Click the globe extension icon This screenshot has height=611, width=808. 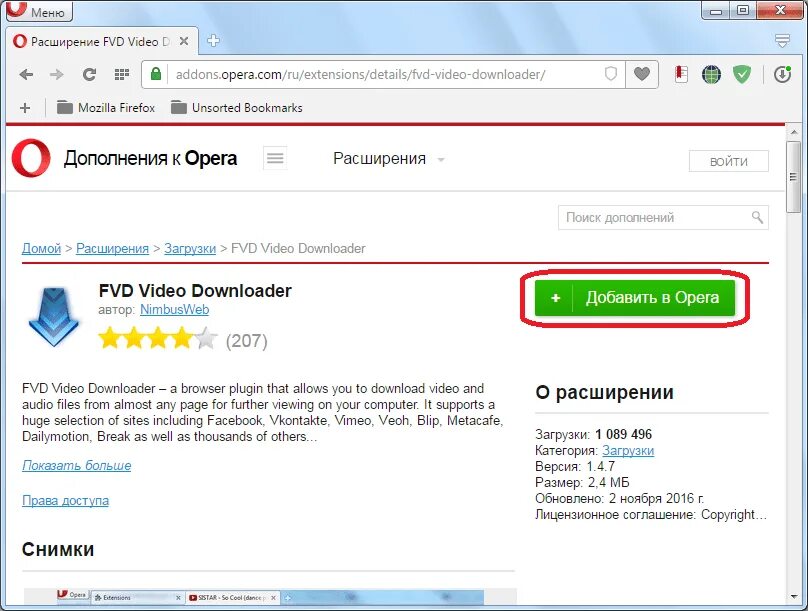[x=711, y=75]
